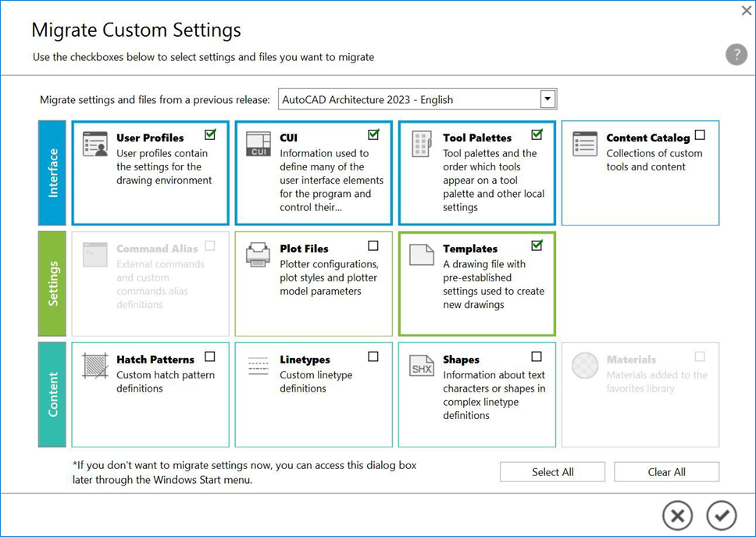Click the Tool Palettes icon

422,144
